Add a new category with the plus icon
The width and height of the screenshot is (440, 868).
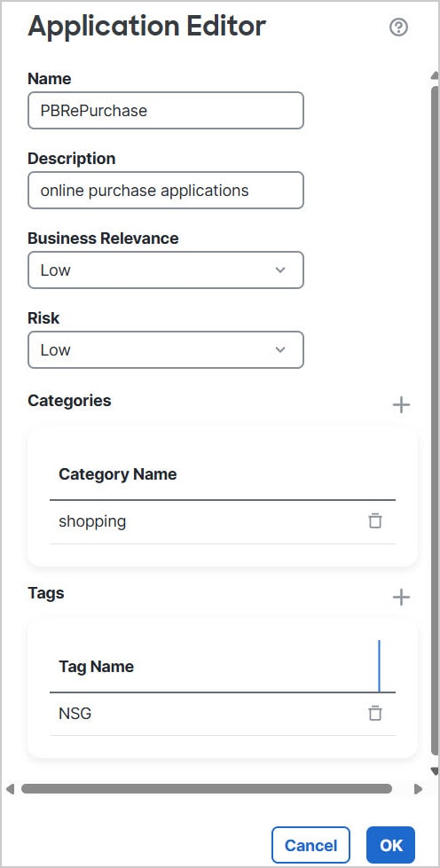(x=401, y=405)
